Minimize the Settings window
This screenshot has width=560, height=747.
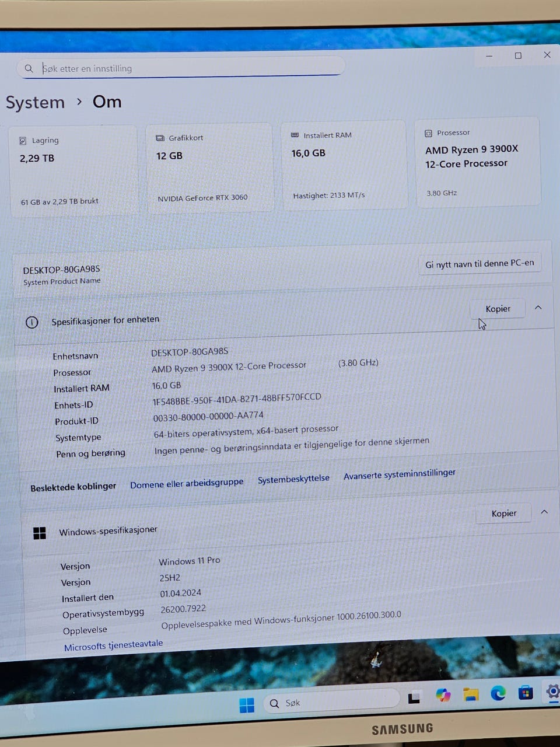tap(489, 57)
